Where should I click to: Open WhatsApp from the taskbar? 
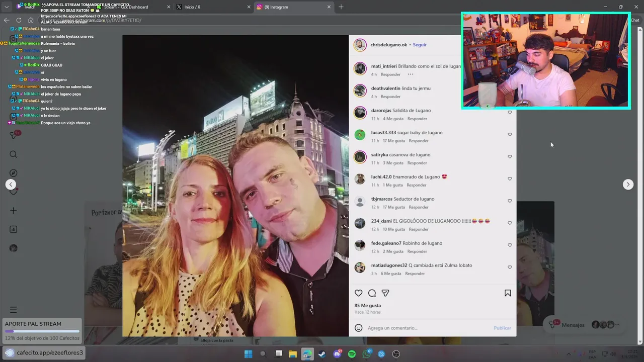tap(367, 354)
